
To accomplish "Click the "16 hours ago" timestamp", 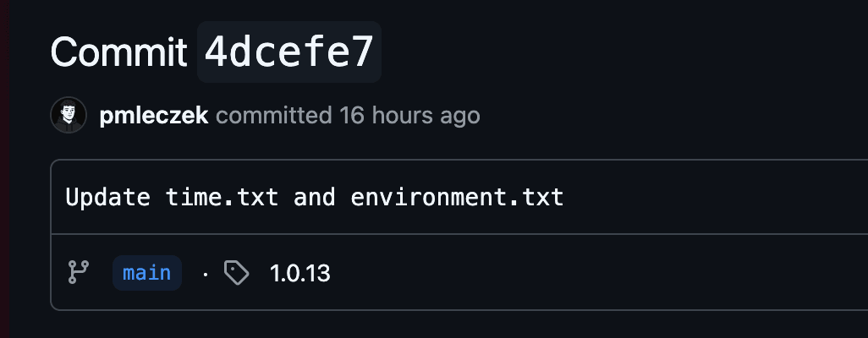I will coord(409,115).
